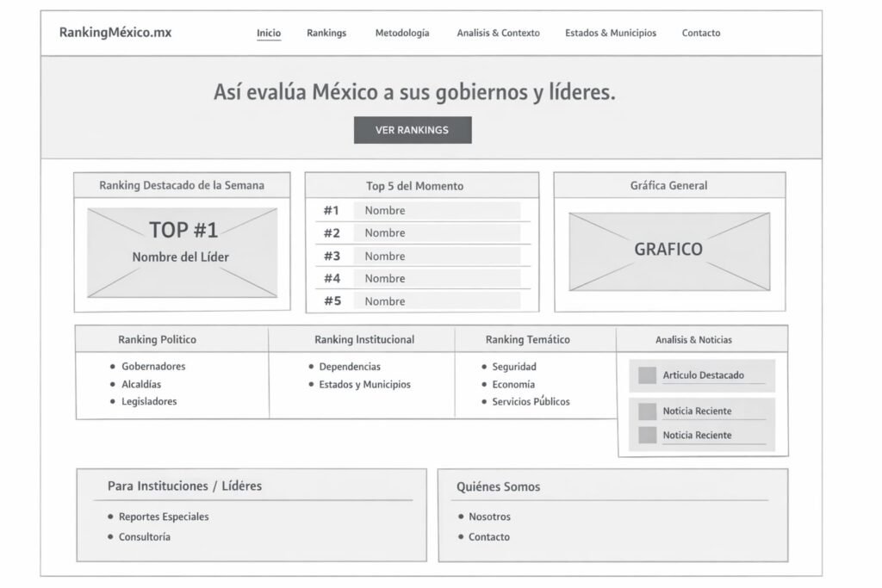Click the first Noticia Reciente thumbnail icon
This screenshot has height=588, width=882.
(x=647, y=412)
